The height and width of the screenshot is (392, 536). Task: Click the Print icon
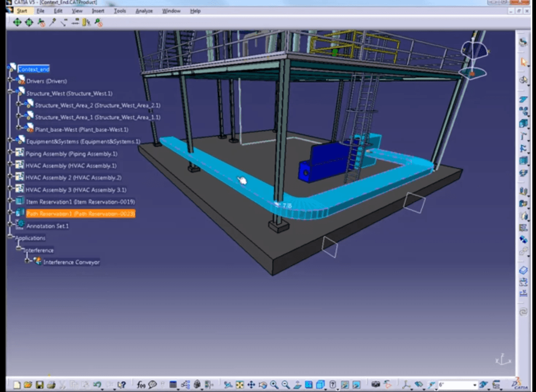51,385
